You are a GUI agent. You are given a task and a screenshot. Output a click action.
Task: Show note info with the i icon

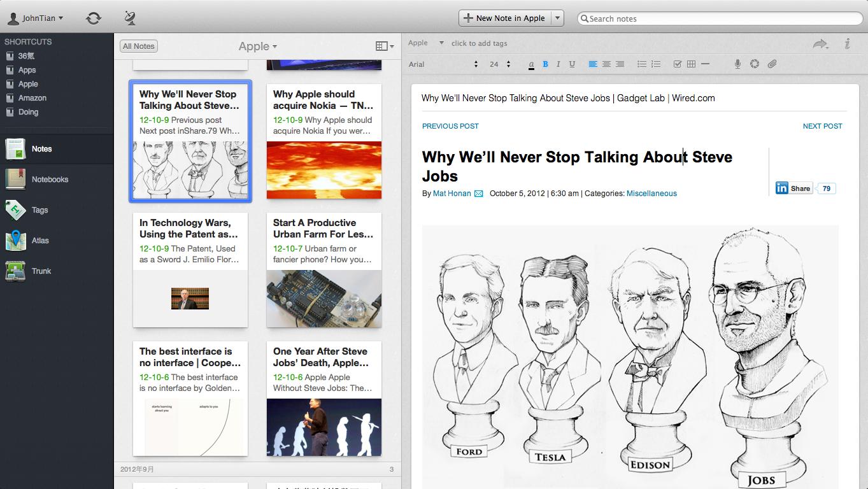click(x=847, y=43)
